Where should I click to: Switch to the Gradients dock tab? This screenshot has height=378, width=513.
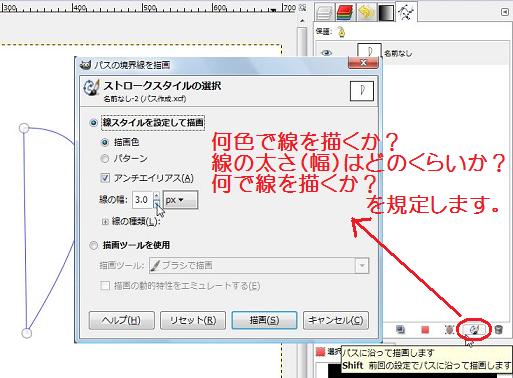(x=386, y=12)
